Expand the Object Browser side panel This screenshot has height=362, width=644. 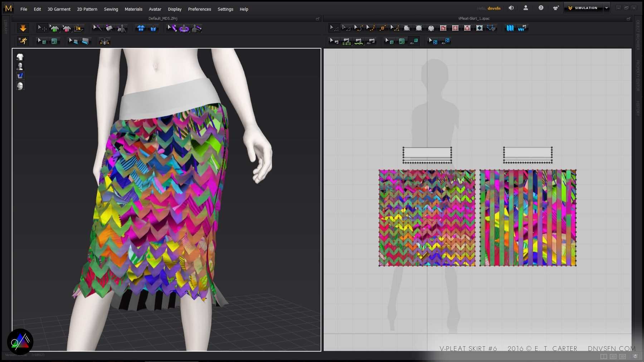pos(638,35)
